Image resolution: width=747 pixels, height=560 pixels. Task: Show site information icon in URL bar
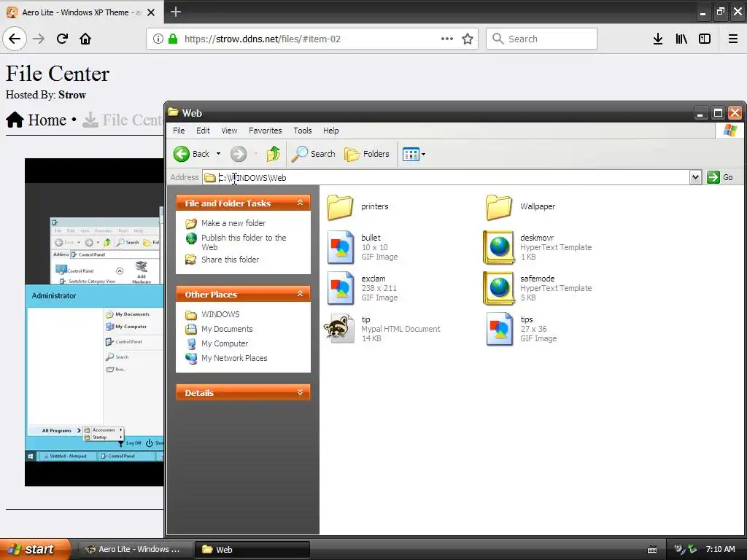[x=158, y=39]
